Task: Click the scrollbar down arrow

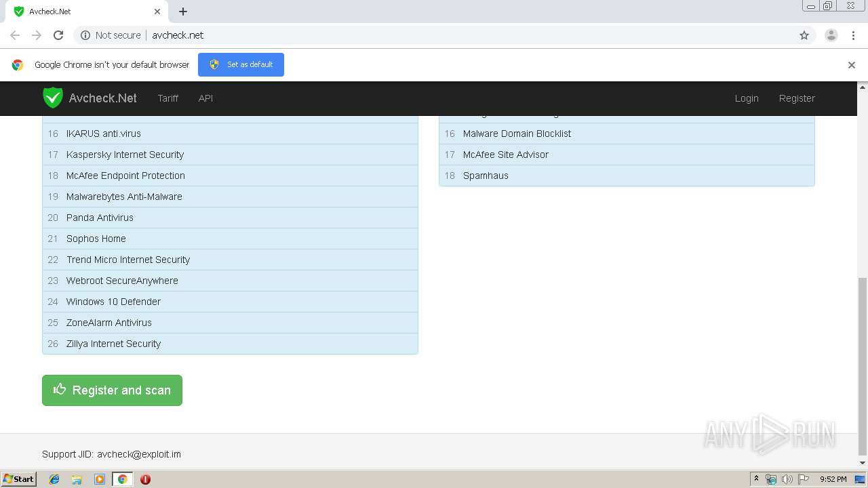Action: pyautogui.click(x=863, y=463)
